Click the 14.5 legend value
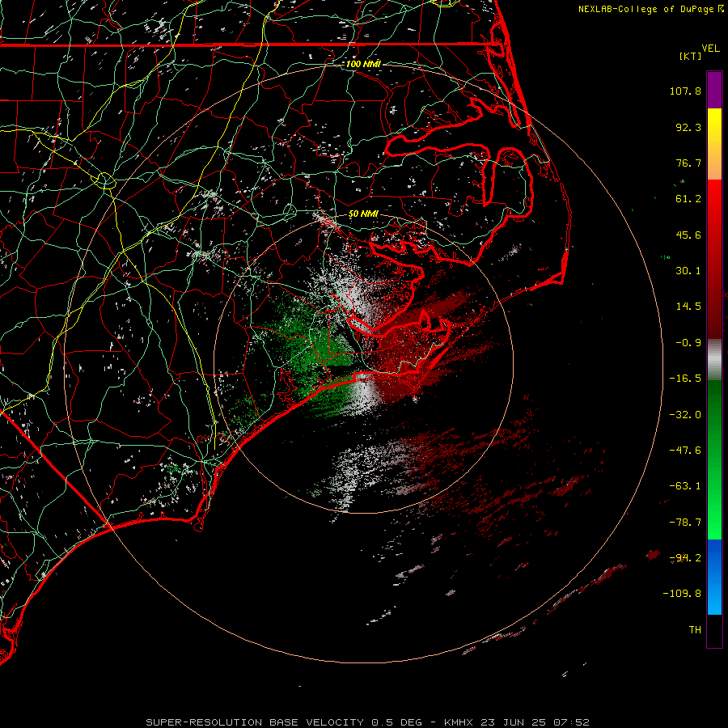Image resolution: width=728 pixels, height=728 pixels. point(688,307)
